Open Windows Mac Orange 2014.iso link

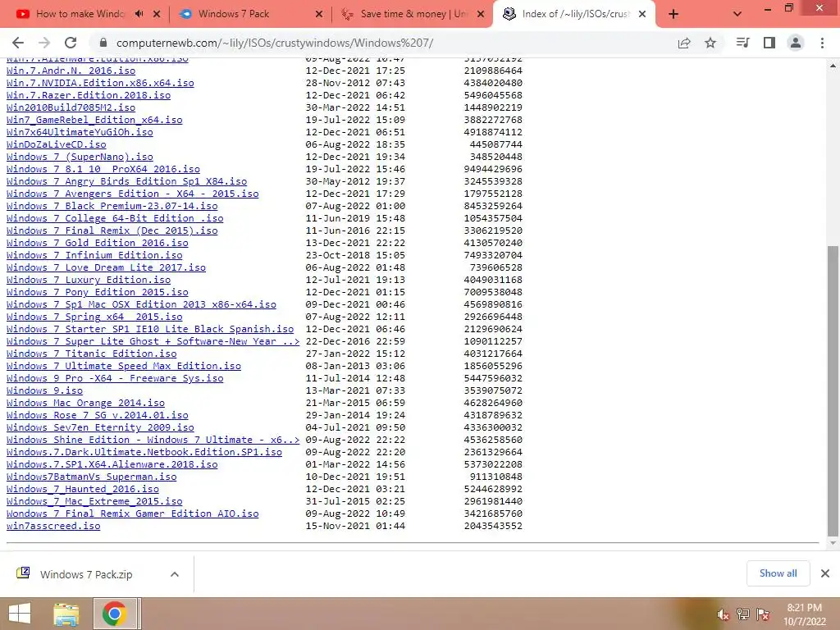click(x=85, y=404)
